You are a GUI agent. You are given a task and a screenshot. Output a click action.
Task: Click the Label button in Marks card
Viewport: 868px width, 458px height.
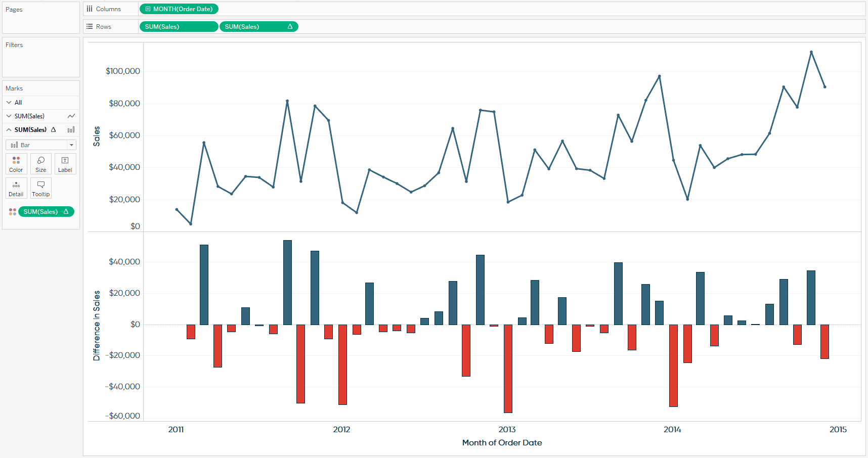tap(65, 164)
